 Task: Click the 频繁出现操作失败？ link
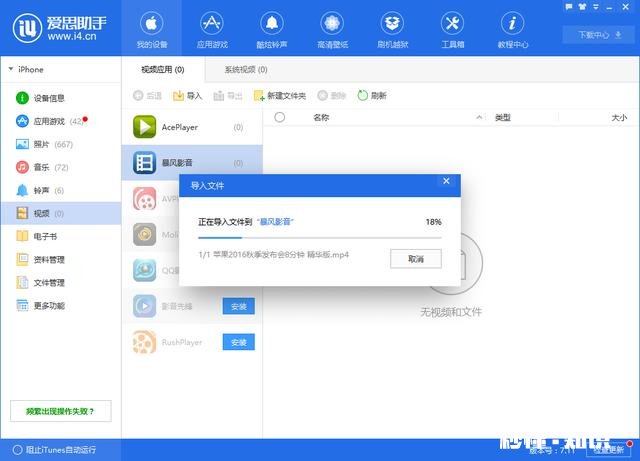[x=60, y=411]
